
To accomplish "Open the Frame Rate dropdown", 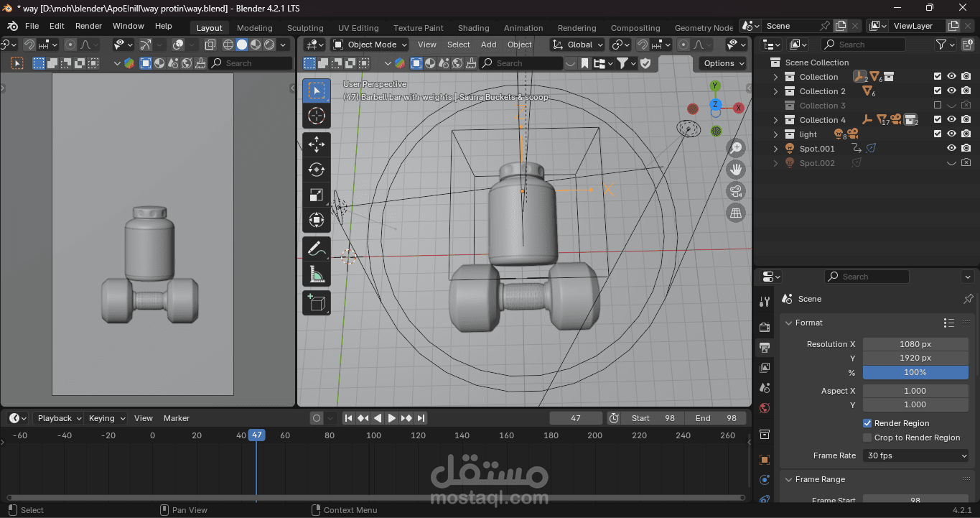I will pyautogui.click(x=916, y=455).
